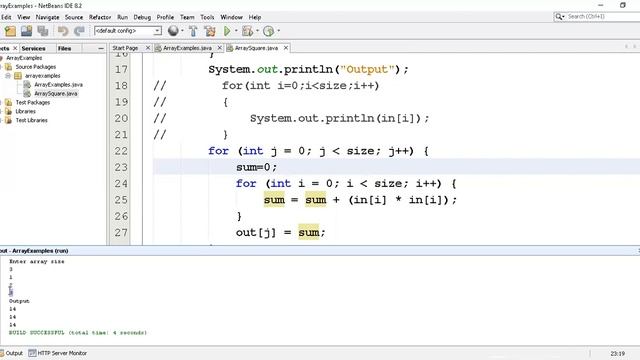
Task: Open the Debug menu
Action: pyautogui.click(x=142, y=17)
